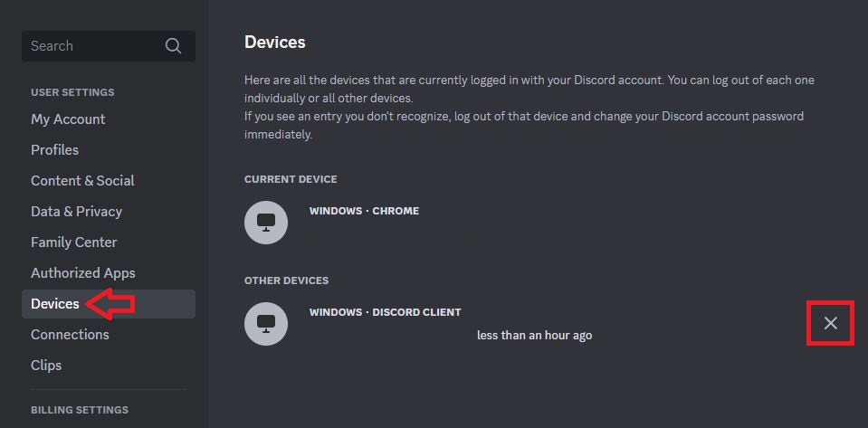Open My Account settings

[68, 119]
